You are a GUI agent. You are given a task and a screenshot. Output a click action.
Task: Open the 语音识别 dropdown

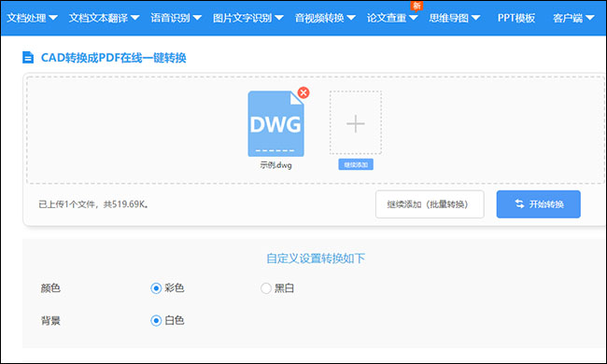tap(176, 18)
